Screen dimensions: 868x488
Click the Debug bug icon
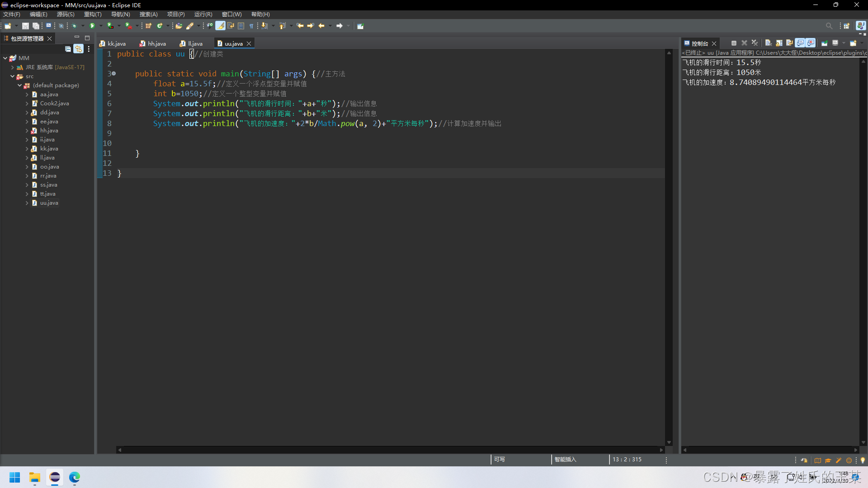click(x=74, y=26)
